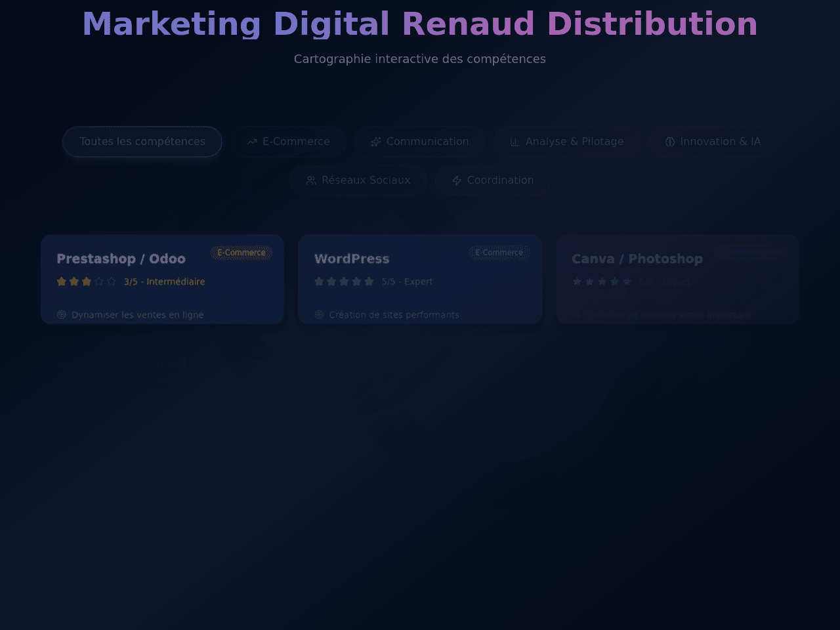Click the brain icon in Innovation & IA
This screenshot has height=630, width=840.
(670, 142)
